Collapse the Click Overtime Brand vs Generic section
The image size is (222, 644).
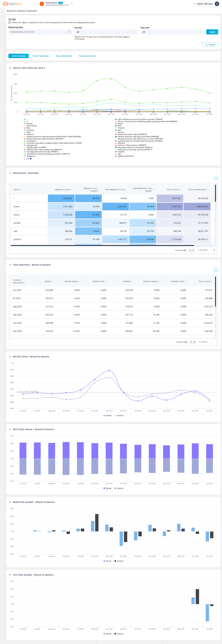pos(10,265)
